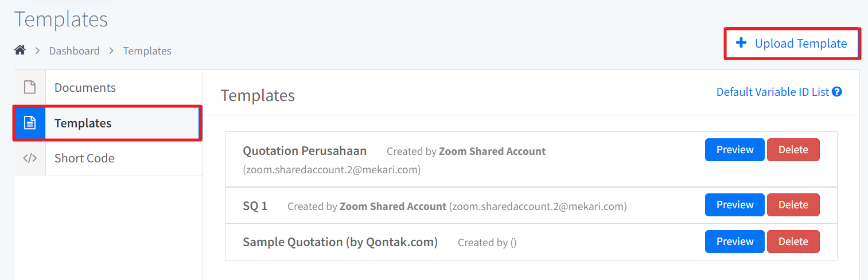Open the Default Variable ID List link
The image size is (868, 280).
click(773, 92)
